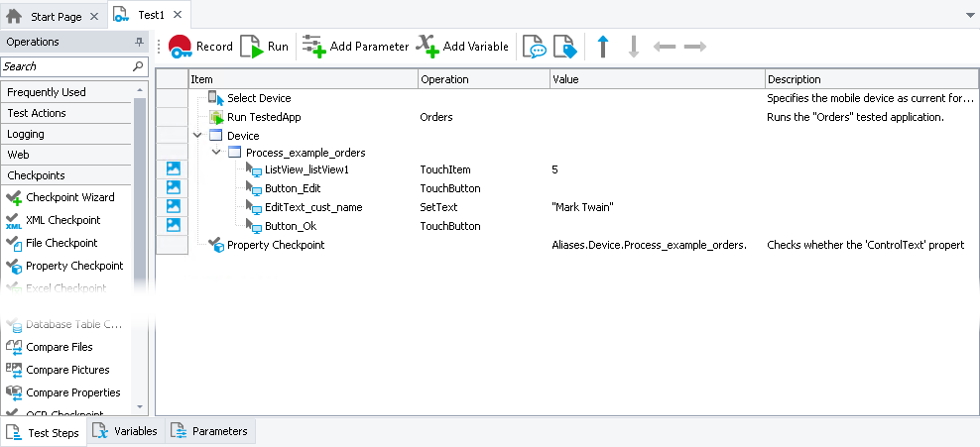Click the gray right arrow icon
The image size is (980, 447).
[695, 47]
